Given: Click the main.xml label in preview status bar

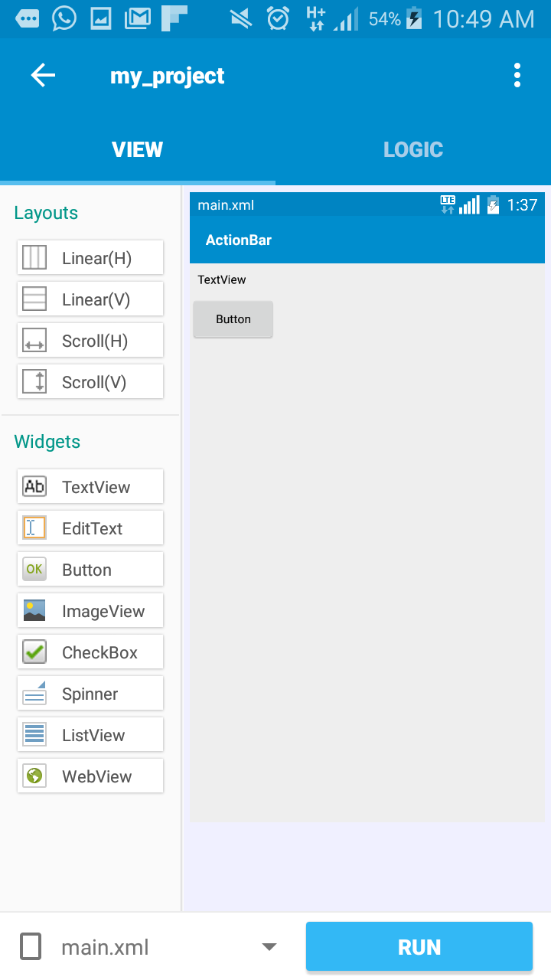Looking at the screenshot, I should 226,204.
